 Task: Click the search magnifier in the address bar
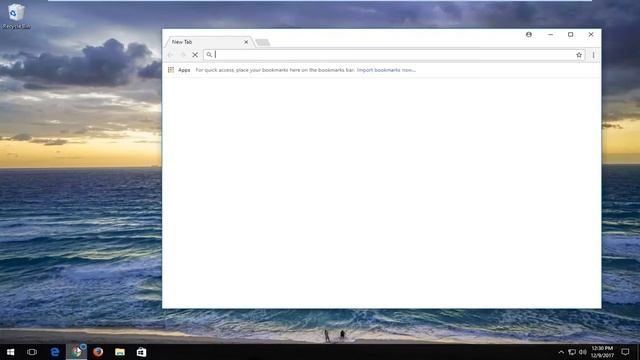(209, 55)
